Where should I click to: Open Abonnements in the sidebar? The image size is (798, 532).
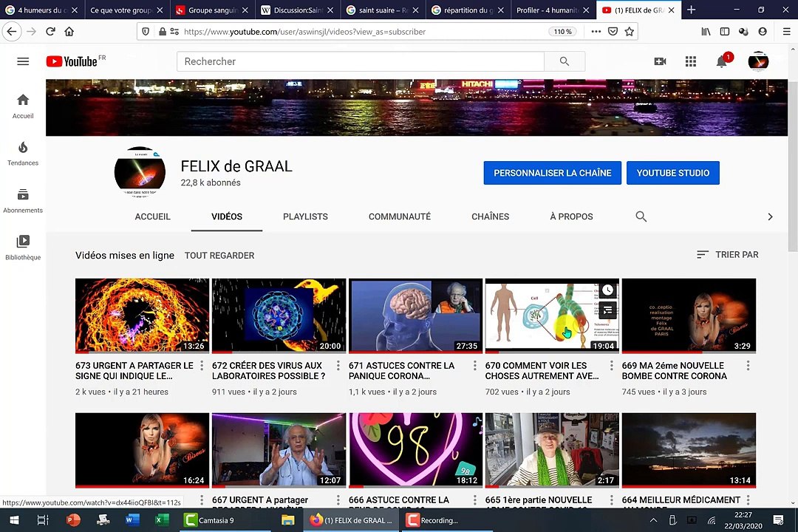[x=23, y=200]
